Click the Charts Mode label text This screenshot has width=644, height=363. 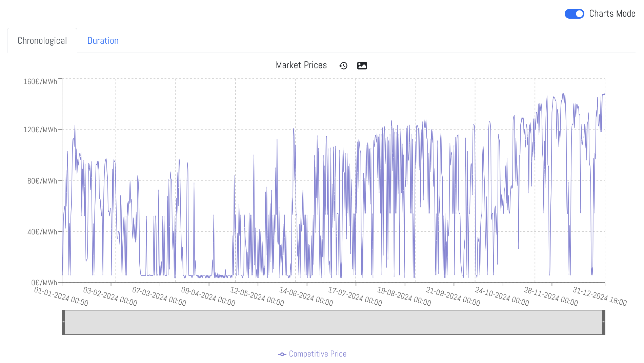[x=612, y=14]
